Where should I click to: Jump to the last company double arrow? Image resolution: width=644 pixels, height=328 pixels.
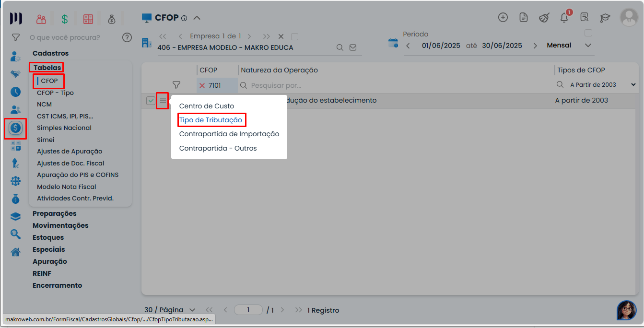coord(267,36)
